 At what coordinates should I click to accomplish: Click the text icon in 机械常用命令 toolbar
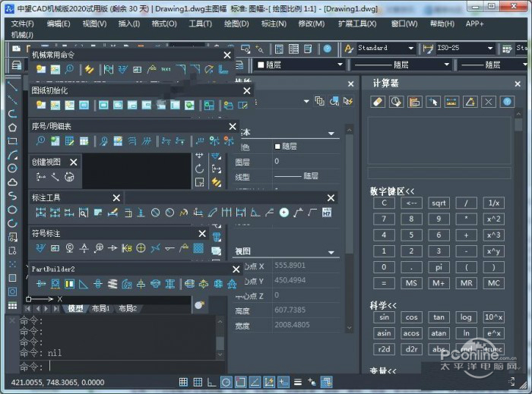pyautogui.click(x=165, y=70)
